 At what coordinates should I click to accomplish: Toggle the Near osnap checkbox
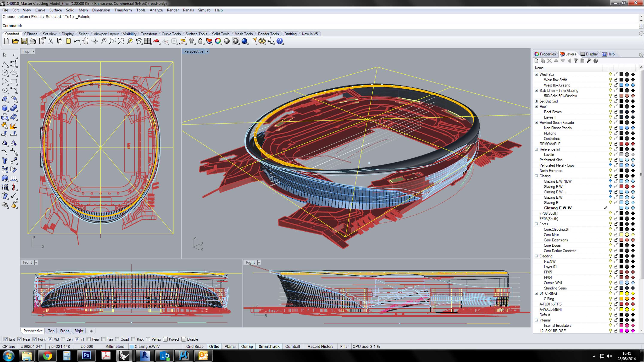click(x=20, y=339)
